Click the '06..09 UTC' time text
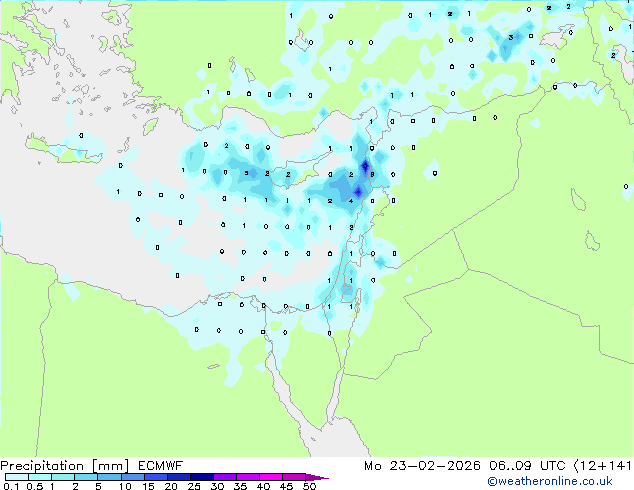Screen dimensions: 634x490 coord(527,466)
